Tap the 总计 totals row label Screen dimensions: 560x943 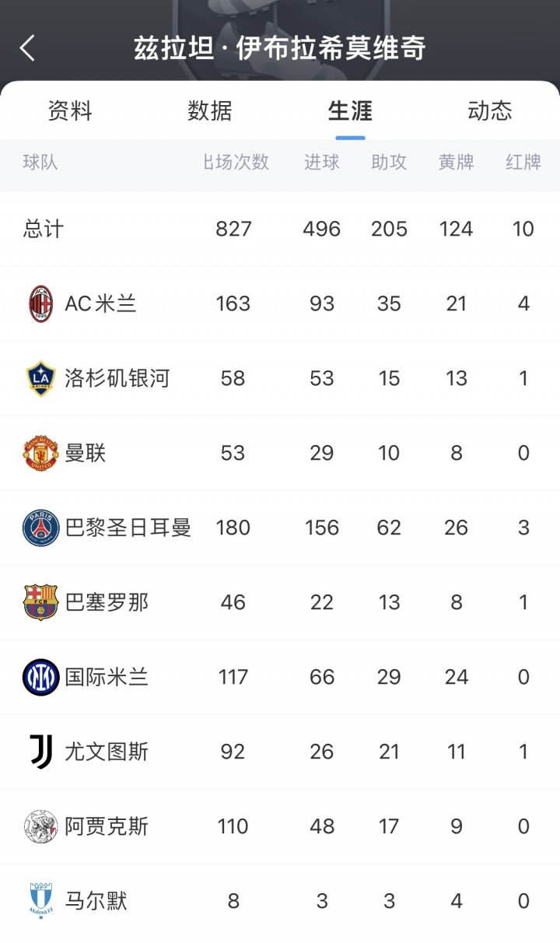pyautogui.click(x=44, y=229)
